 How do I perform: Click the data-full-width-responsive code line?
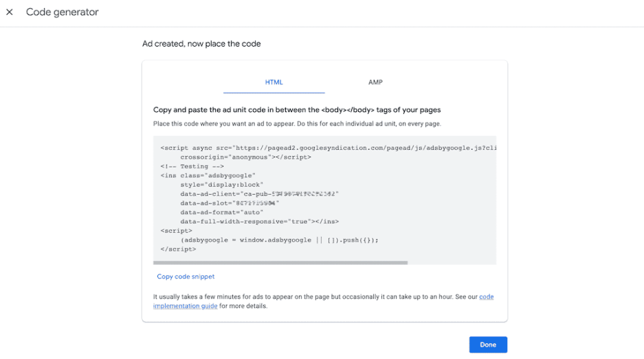tap(259, 222)
